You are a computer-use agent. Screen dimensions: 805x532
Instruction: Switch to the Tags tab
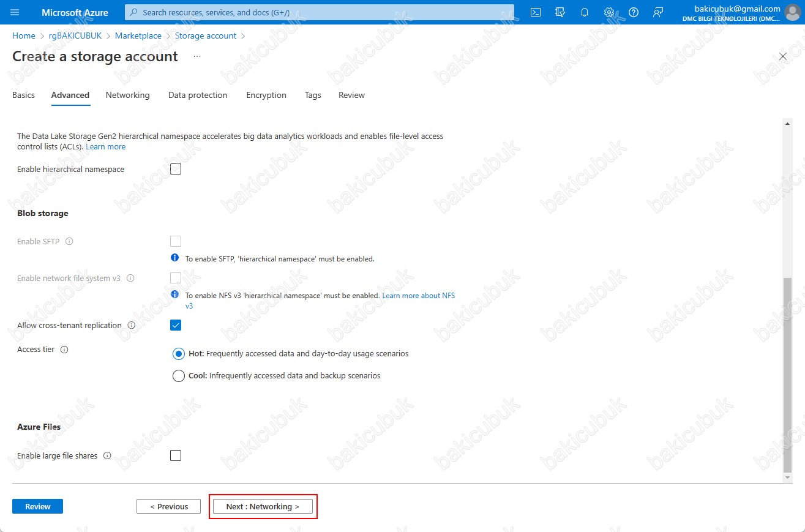point(313,96)
